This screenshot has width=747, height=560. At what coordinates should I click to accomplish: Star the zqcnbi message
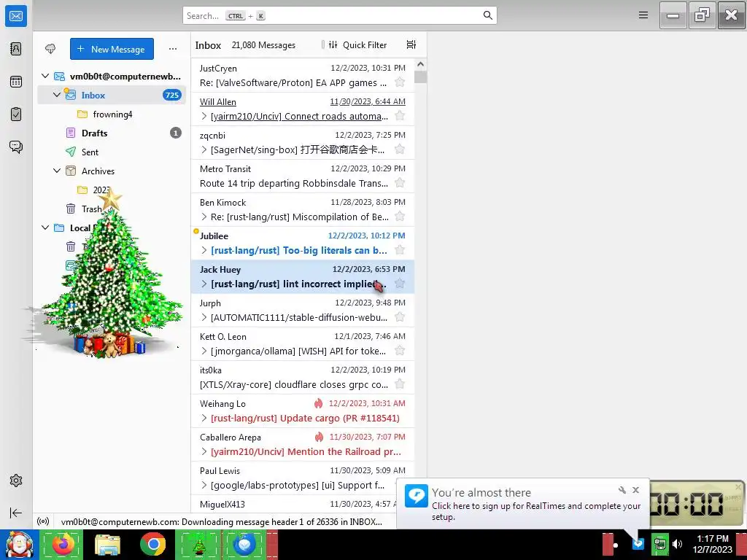(x=400, y=149)
